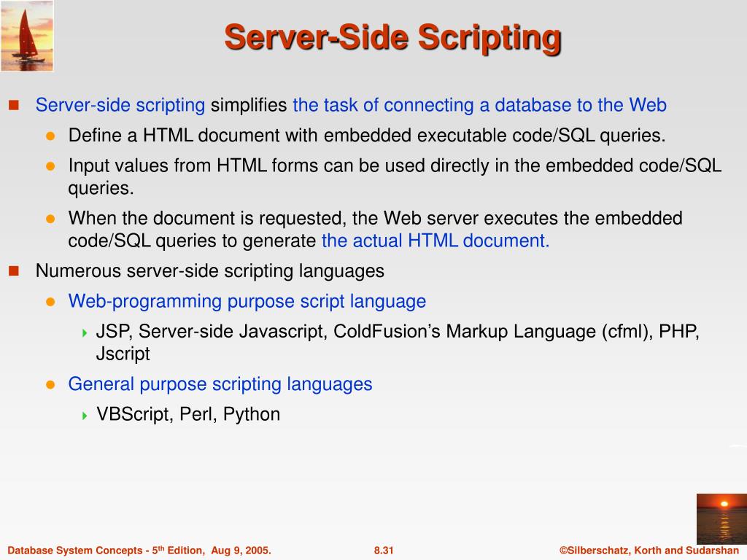Viewport: 747px width, 560px height.
Task: Click the square bullet beside "Server-side scripting simplifies"
Action: (13, 106)
